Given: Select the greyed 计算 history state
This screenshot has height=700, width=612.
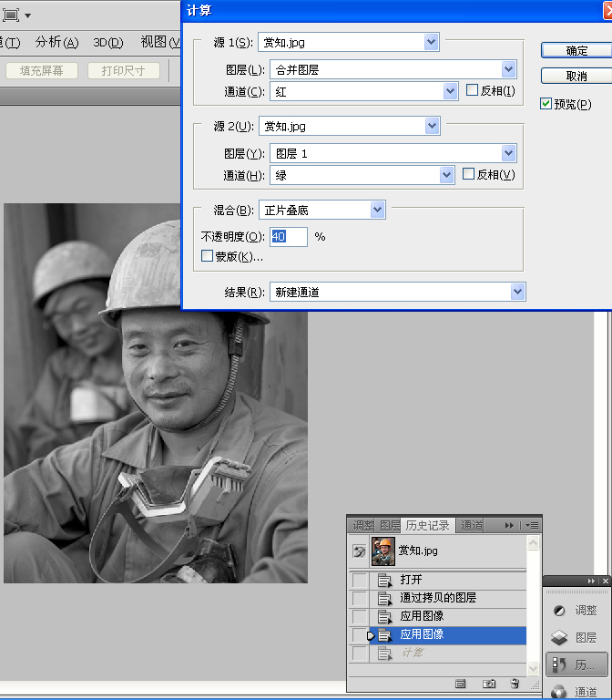Looking at the screenshot, I should coord(448,654).
